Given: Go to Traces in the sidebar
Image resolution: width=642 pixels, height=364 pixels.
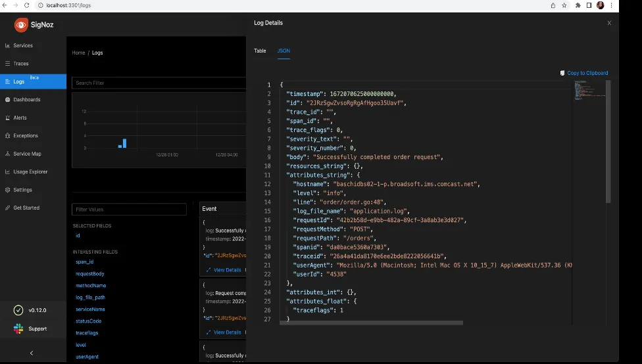Looking at the screenshot, I should tap(21, 64).
